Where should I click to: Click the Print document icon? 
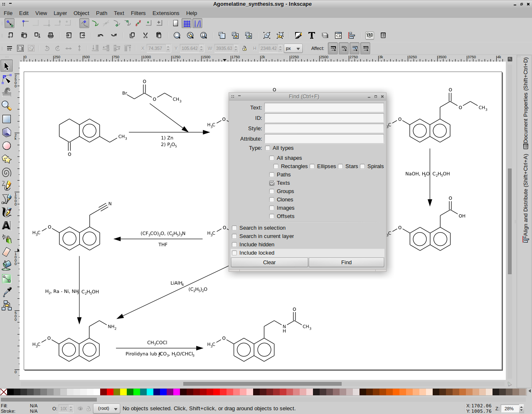[51, 35]
